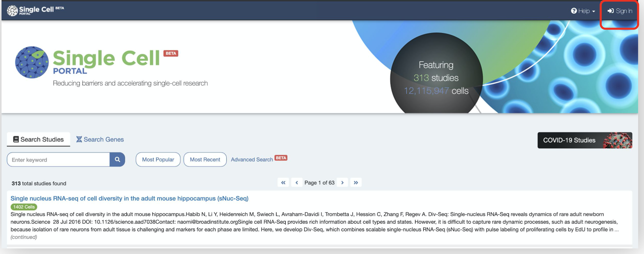Click the large Single Cell Portal globe logo
This screenshot has height=254, width=644.
pos(32,62)
